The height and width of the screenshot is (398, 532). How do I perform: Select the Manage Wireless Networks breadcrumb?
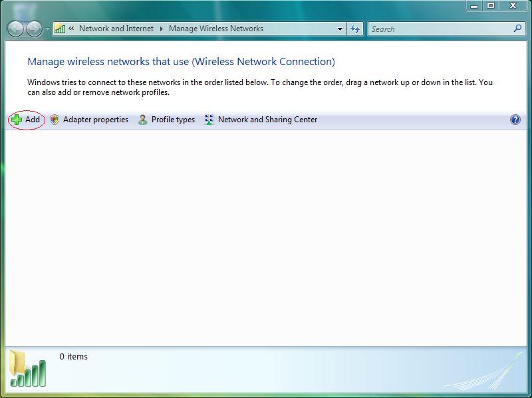tap(215, 29)
